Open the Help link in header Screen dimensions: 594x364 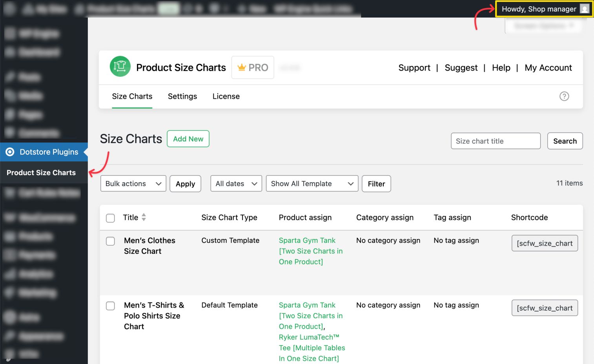coord(501,68)
